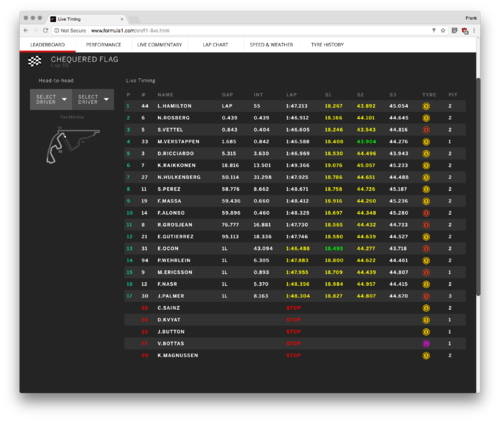500x421 pixels.
Task: Select the N.ROSBERG driver name
Action: (173, 118)
